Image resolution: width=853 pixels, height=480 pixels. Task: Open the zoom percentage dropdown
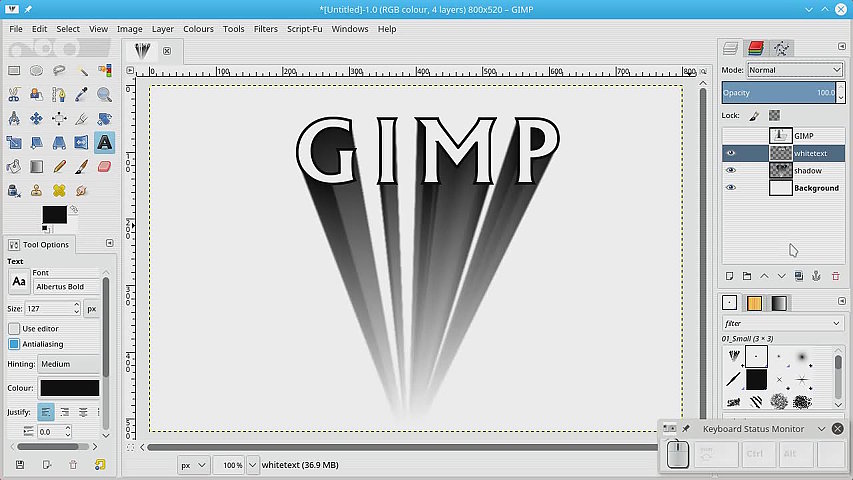point(252,465)
